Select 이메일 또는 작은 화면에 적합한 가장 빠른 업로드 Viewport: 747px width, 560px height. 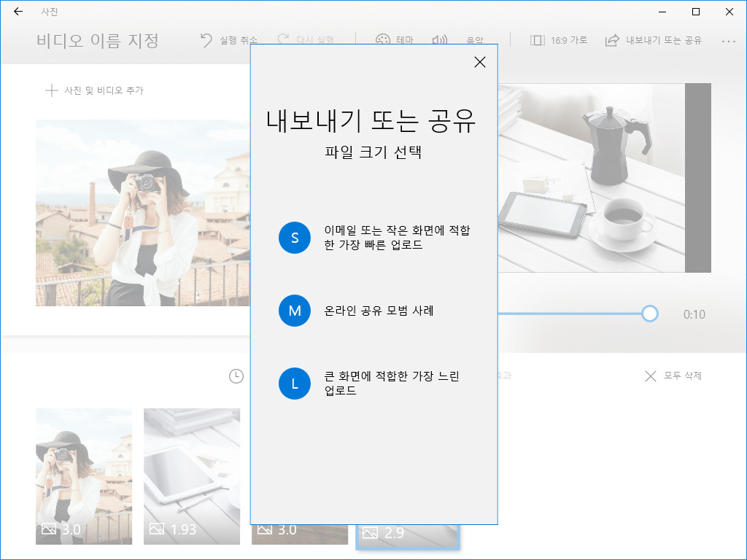tap(397, 238)
